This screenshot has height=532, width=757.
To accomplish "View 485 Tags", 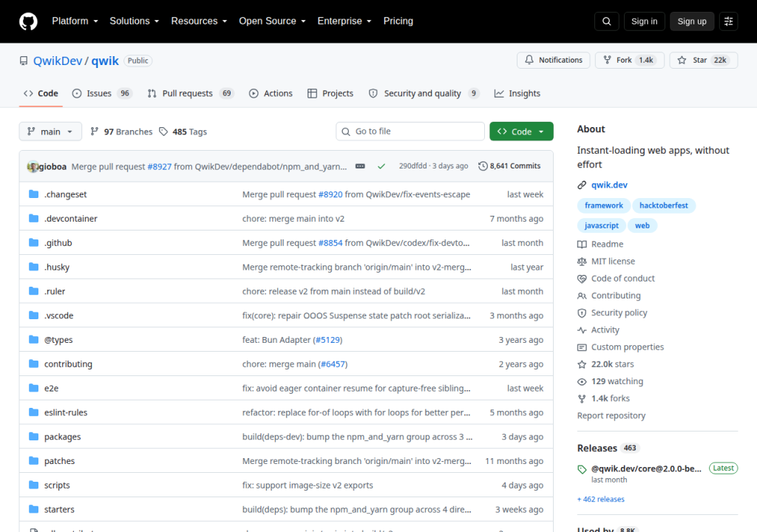I will [183, 132].
